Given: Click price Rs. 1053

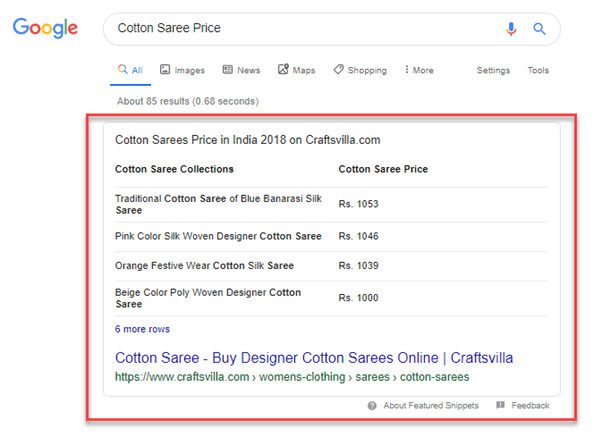Looking at the screenshot, I should click(x=358, y=204).
